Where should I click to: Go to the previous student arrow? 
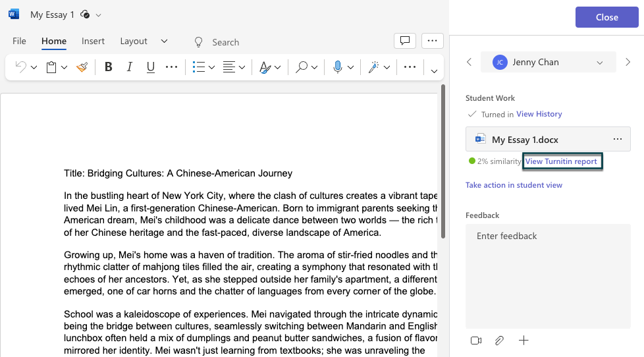pos(469,62)
